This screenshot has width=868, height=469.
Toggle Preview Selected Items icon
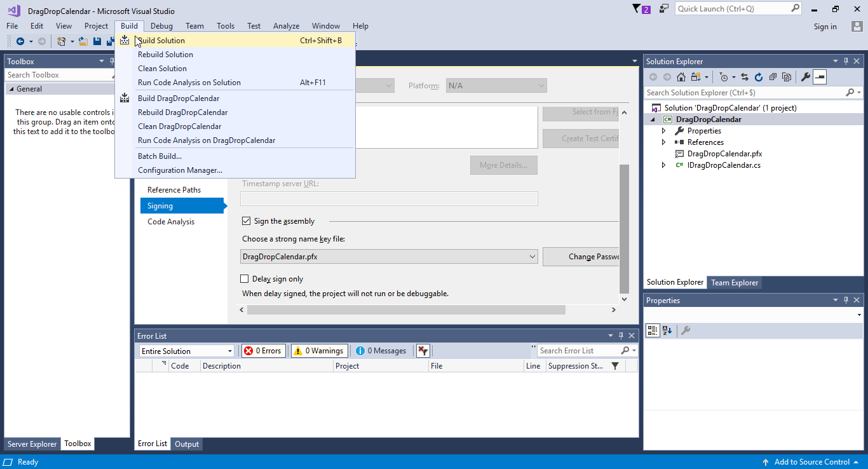820,77
